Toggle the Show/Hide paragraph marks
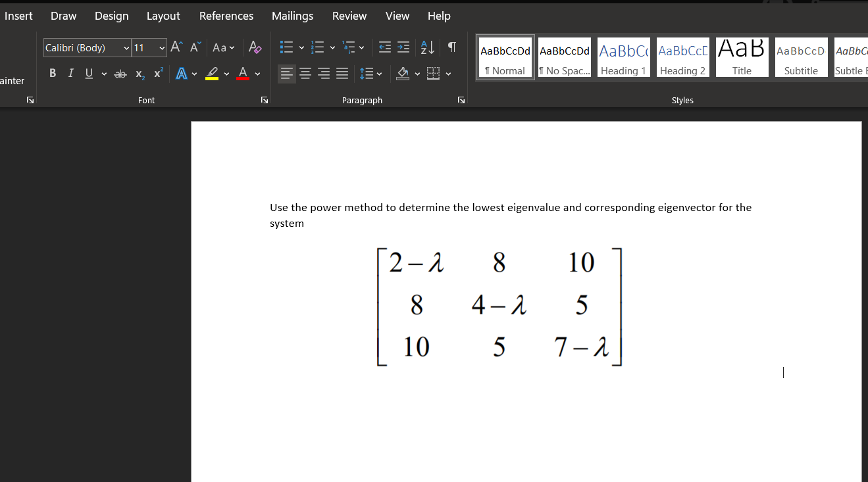This screenshot has width=868, height=482. 451,47
